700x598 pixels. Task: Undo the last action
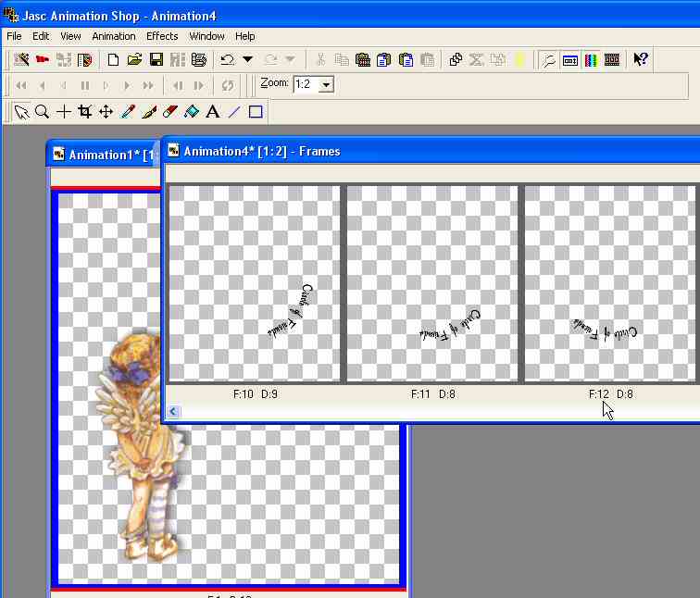tap(227, 59)
